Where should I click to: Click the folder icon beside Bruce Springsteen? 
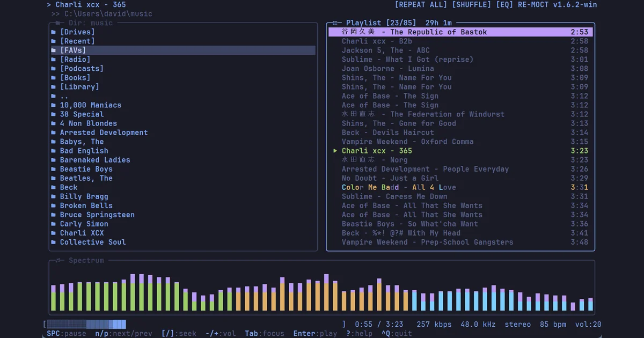click(x=53, y=215)
